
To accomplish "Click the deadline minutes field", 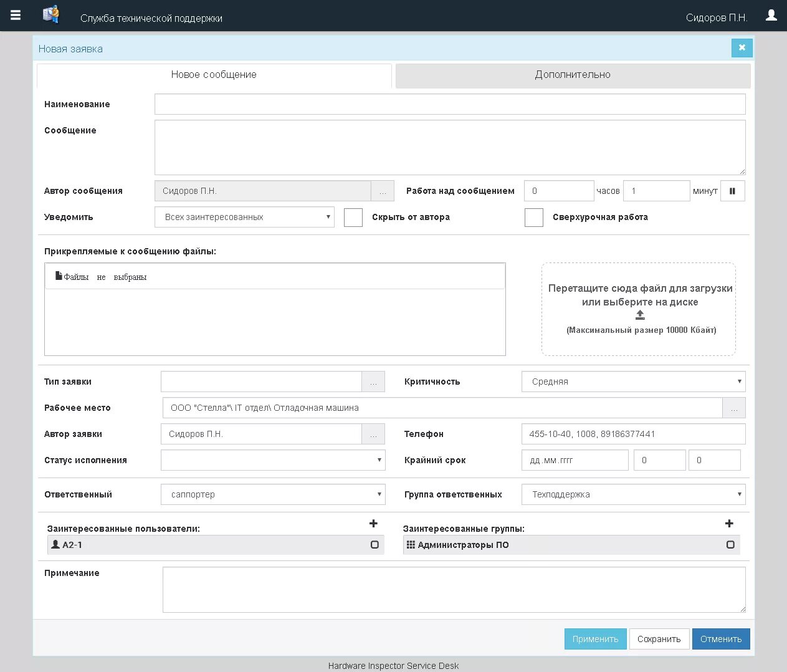I will (x=714, y=460).
